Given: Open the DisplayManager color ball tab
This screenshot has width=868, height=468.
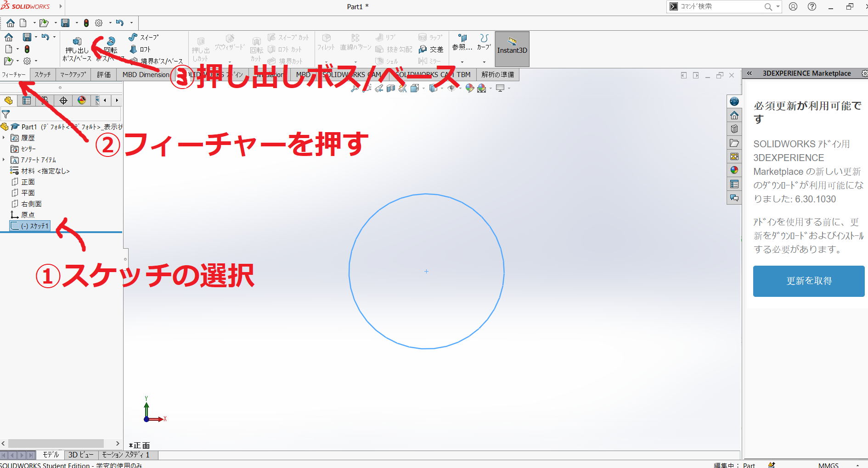Looking at the screenshot, I should coord(82,100).
